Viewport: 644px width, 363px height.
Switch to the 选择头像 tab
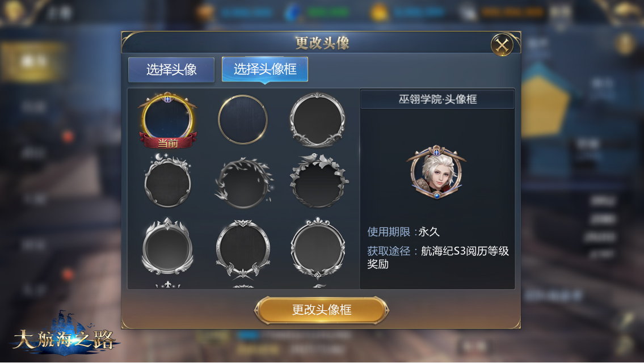tap(171, 69)
